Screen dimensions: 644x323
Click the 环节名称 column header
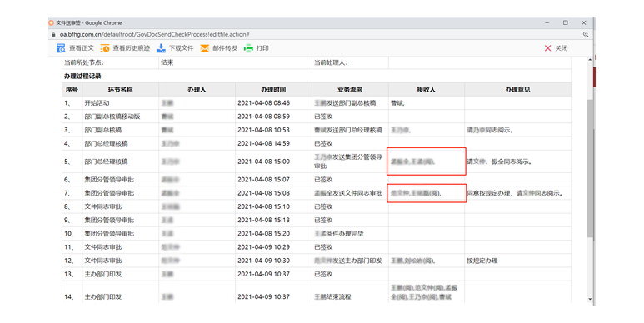click(x=120, y=89)
